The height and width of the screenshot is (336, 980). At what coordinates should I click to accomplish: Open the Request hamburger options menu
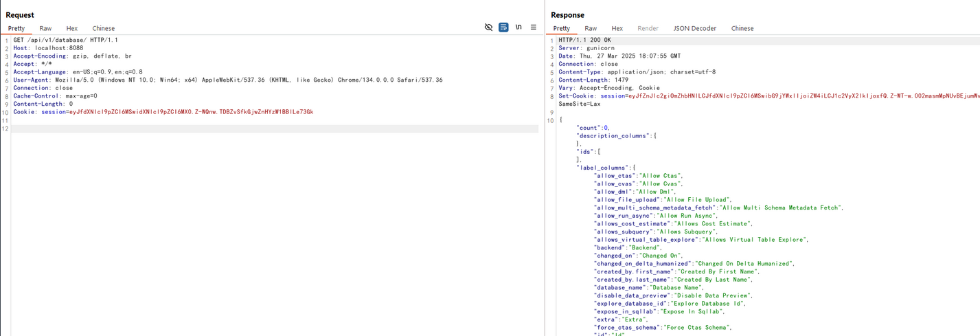534,27
